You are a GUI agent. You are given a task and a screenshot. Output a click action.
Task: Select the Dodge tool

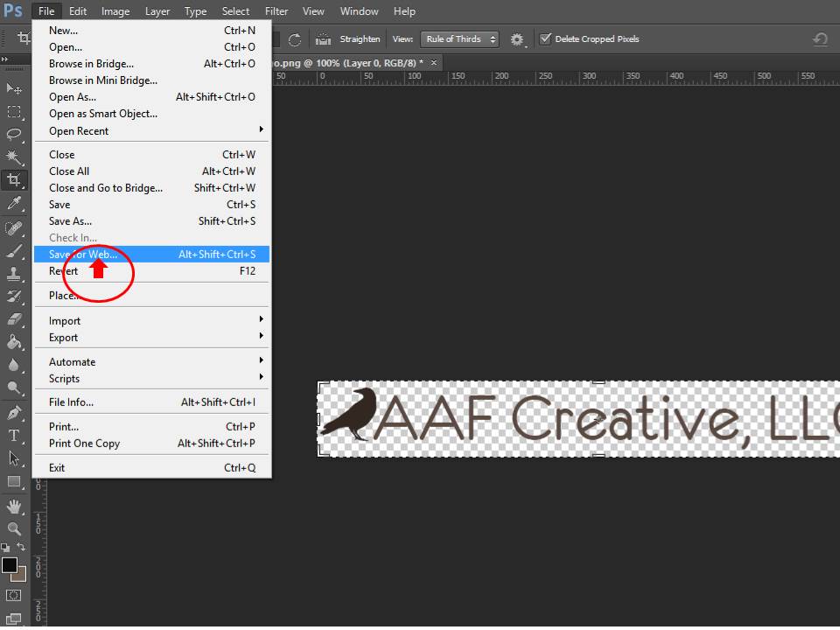tap(14, 388)
